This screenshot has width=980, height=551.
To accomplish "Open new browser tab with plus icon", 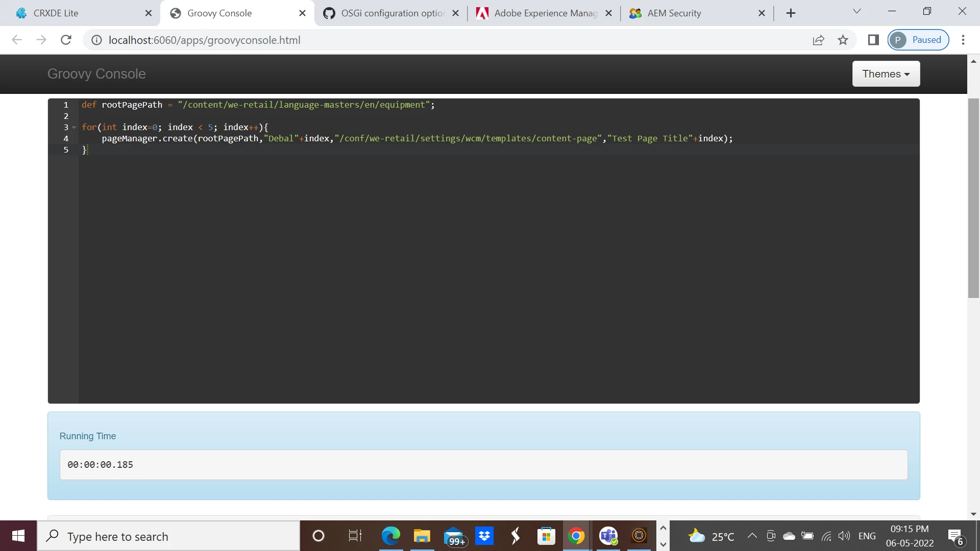I will tap(791, 13).
